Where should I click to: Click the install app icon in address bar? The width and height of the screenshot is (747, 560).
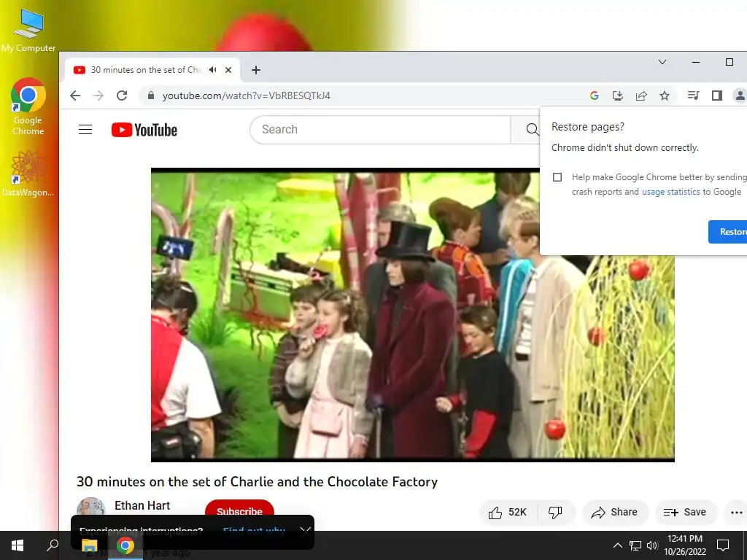pos(617,96)
